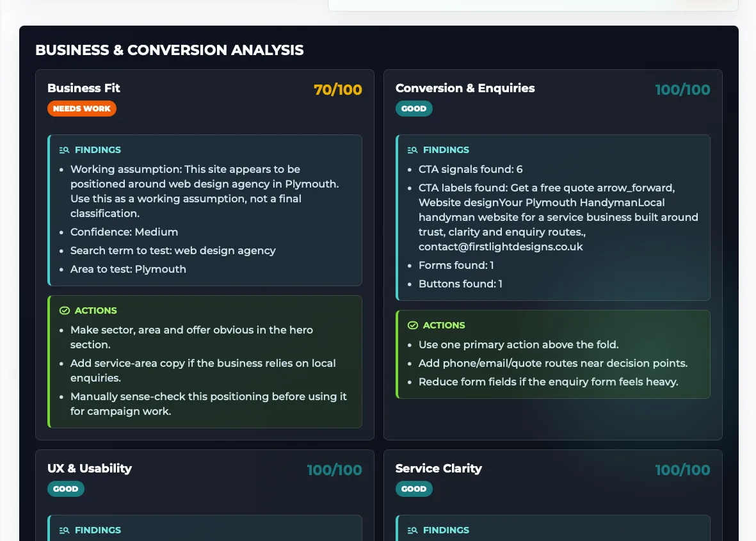Click the Service Clarity card title

point(438,469)
